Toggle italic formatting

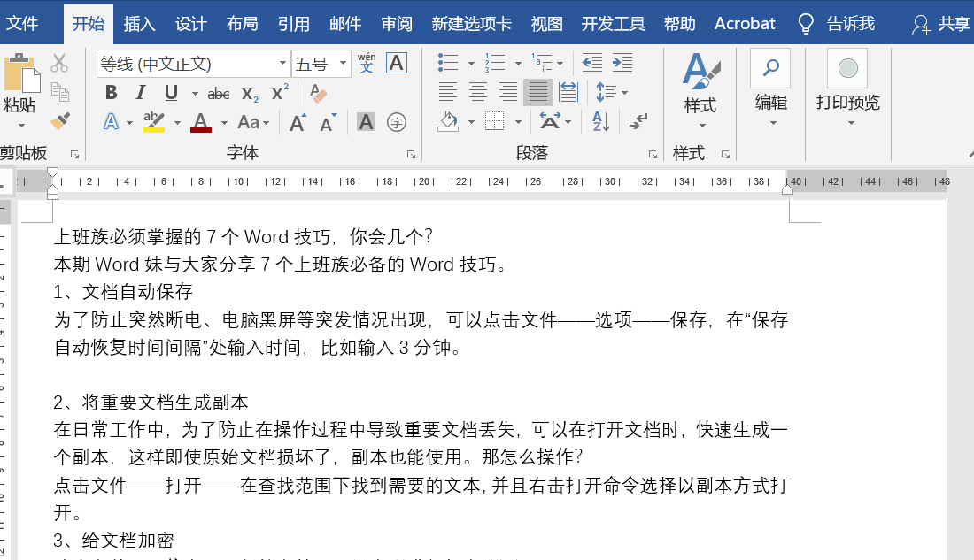[141, 93]
